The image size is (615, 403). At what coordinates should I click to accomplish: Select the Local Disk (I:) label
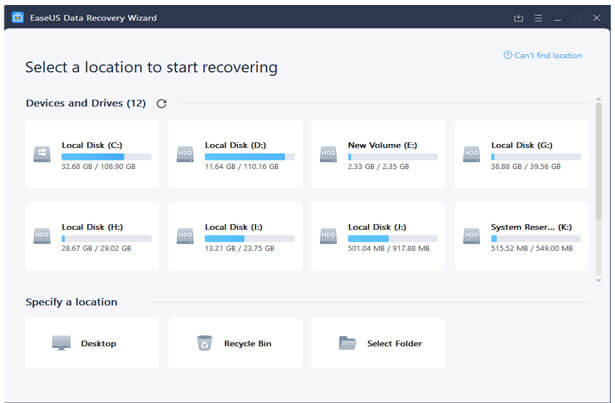point(234,227)
